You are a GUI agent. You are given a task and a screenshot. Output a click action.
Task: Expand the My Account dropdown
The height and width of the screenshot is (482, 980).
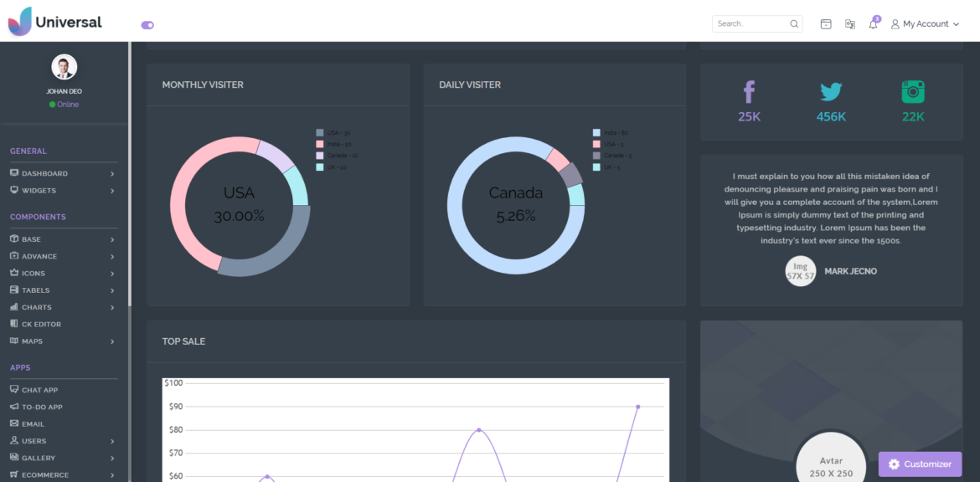pyautogui.click(x=925, y=23)
